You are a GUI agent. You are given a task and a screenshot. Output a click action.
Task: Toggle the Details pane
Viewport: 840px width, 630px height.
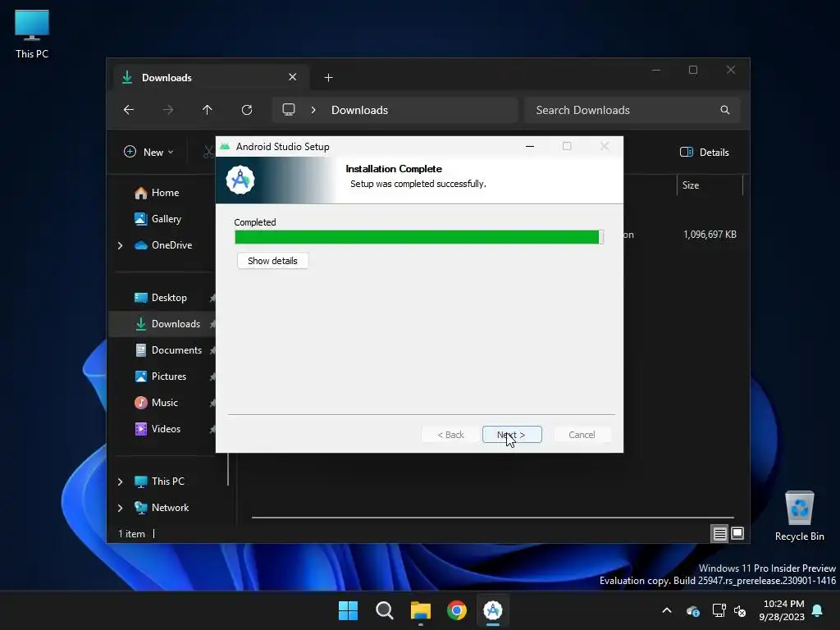tap(704, 152)
